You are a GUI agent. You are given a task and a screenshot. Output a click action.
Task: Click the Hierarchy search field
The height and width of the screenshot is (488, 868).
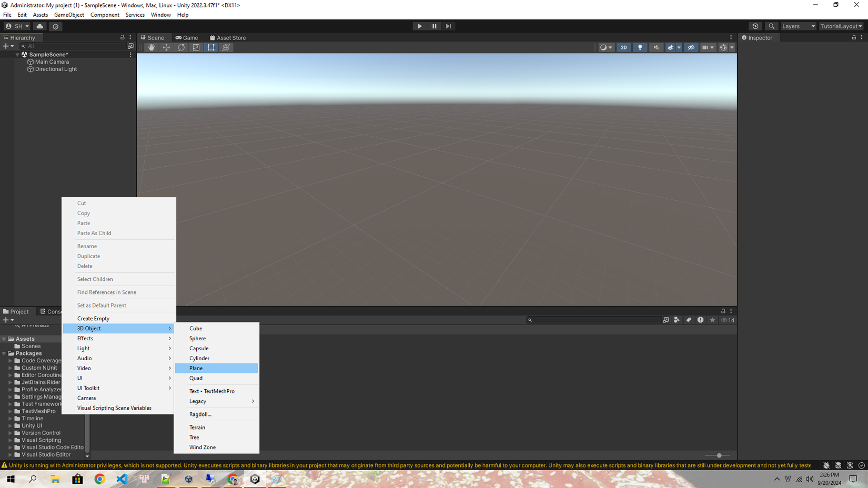click(x=73, y=46)
